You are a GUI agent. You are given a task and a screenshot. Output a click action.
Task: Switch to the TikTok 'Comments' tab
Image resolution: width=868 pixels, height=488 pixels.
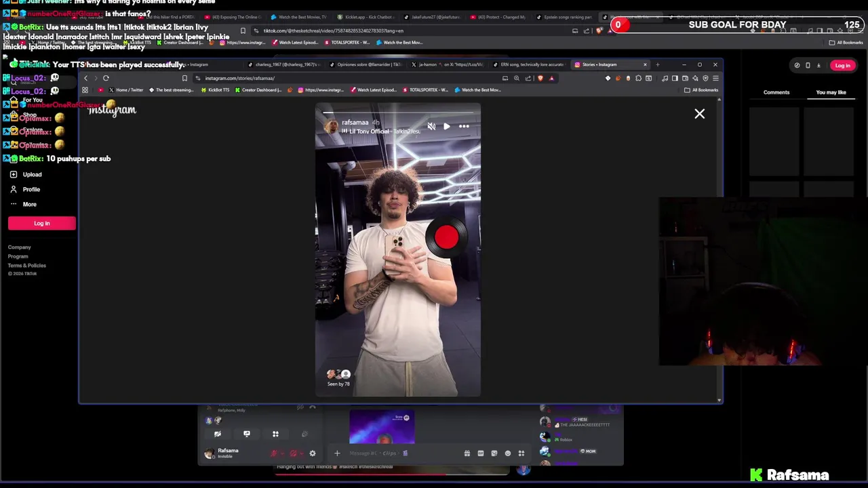pos(776,92)
